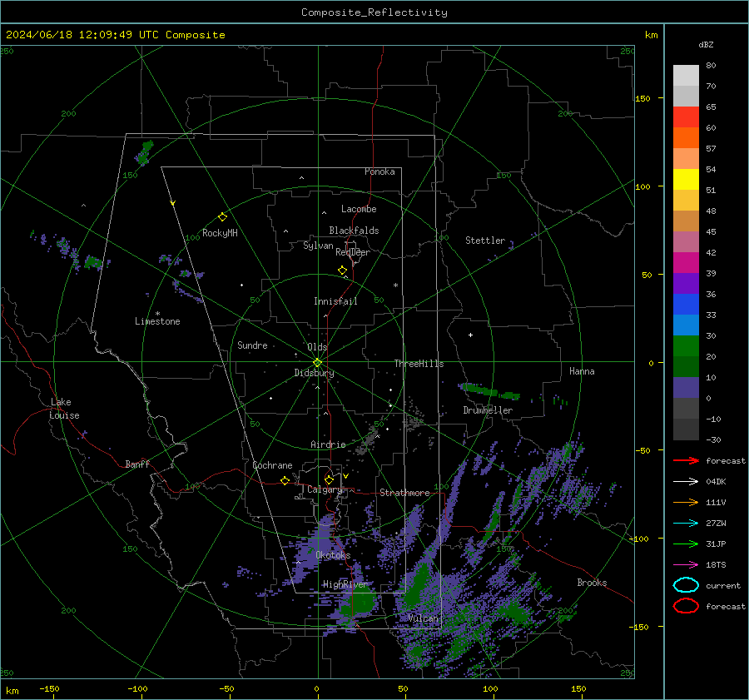Click the Didsbury city label
The height and width of the screenshot is (700, 749).
[x=314, y=373]
